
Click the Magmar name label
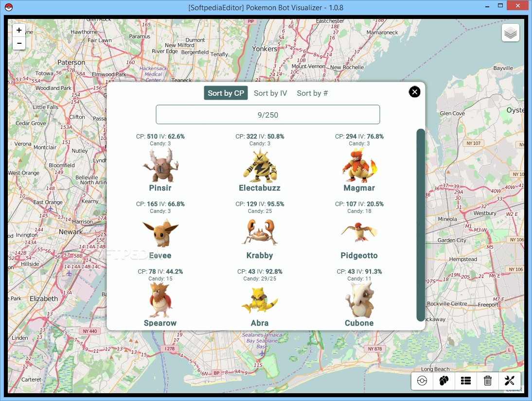point(359,188)
